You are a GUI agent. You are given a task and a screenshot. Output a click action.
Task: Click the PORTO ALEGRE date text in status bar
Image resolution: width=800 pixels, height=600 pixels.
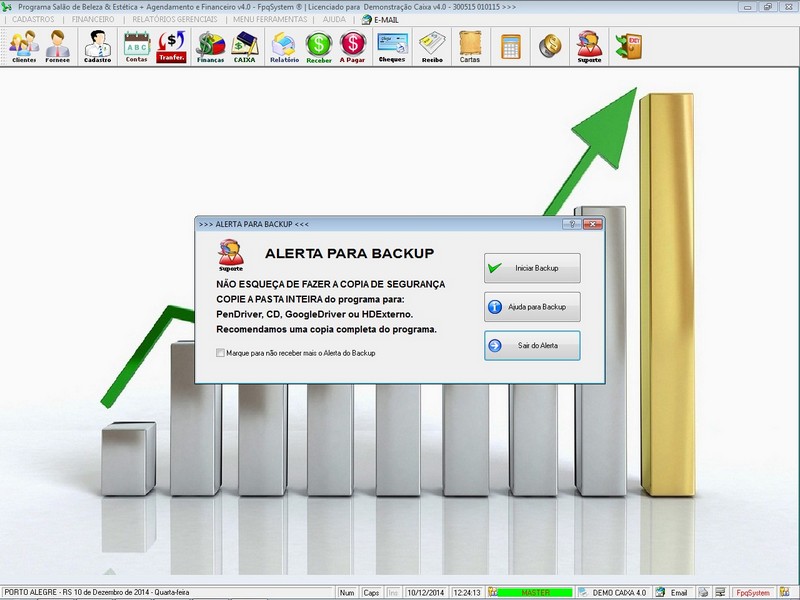click(x=96, y=592)
